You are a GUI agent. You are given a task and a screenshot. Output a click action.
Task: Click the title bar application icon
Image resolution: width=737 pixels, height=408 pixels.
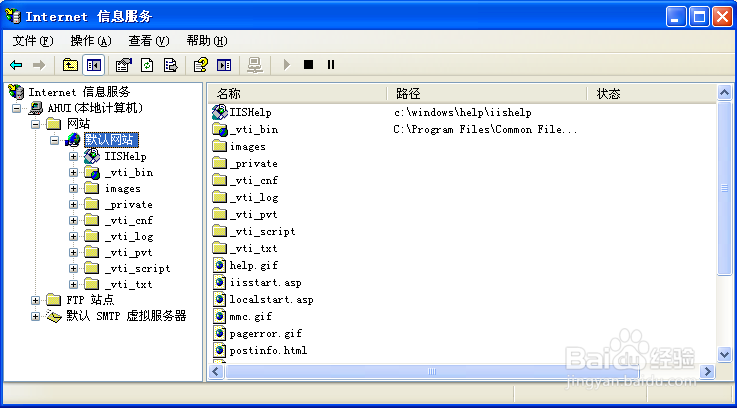13,16
